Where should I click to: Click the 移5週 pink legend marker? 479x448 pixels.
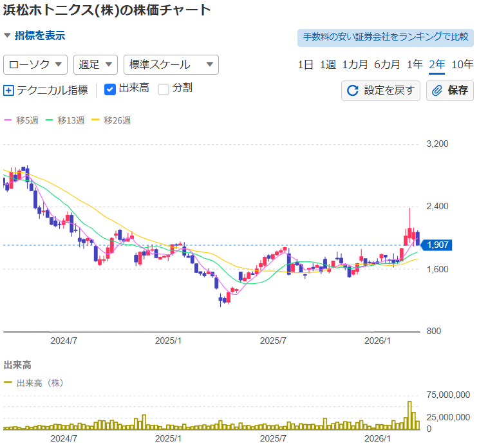[8, 120]
